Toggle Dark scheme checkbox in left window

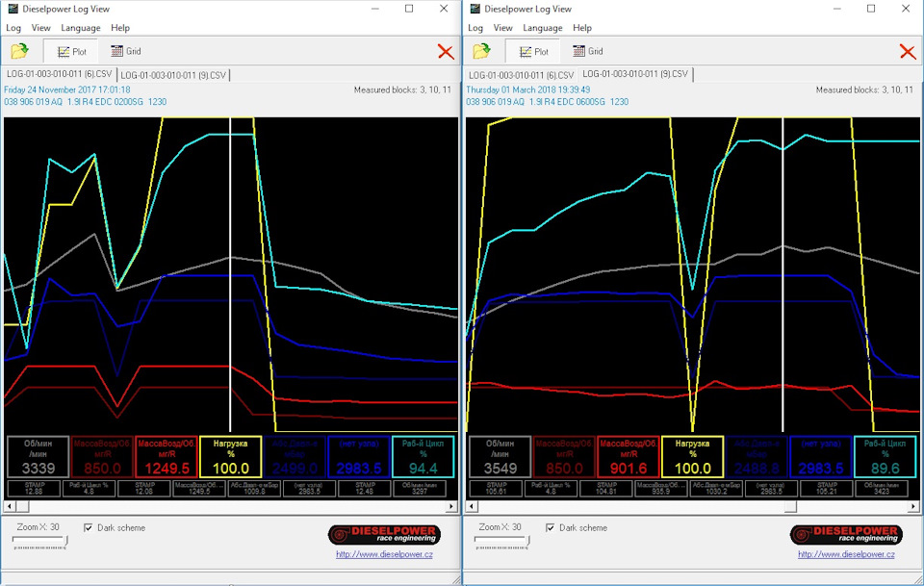(x=89, y=527)
